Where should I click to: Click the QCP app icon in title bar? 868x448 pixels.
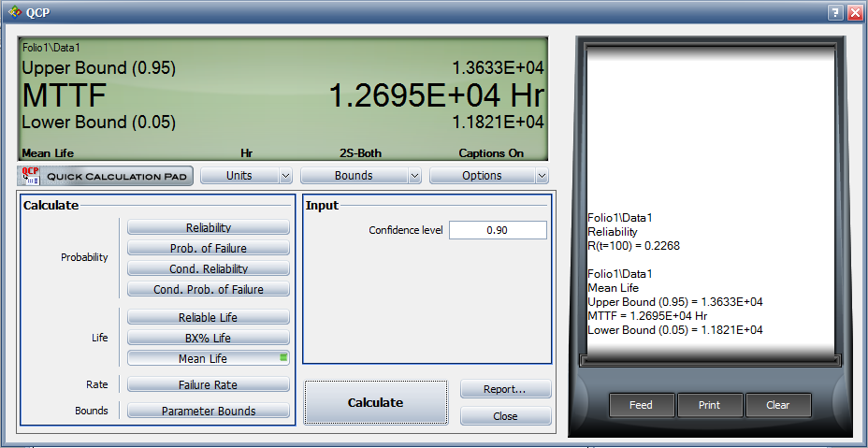pos(16,11)
